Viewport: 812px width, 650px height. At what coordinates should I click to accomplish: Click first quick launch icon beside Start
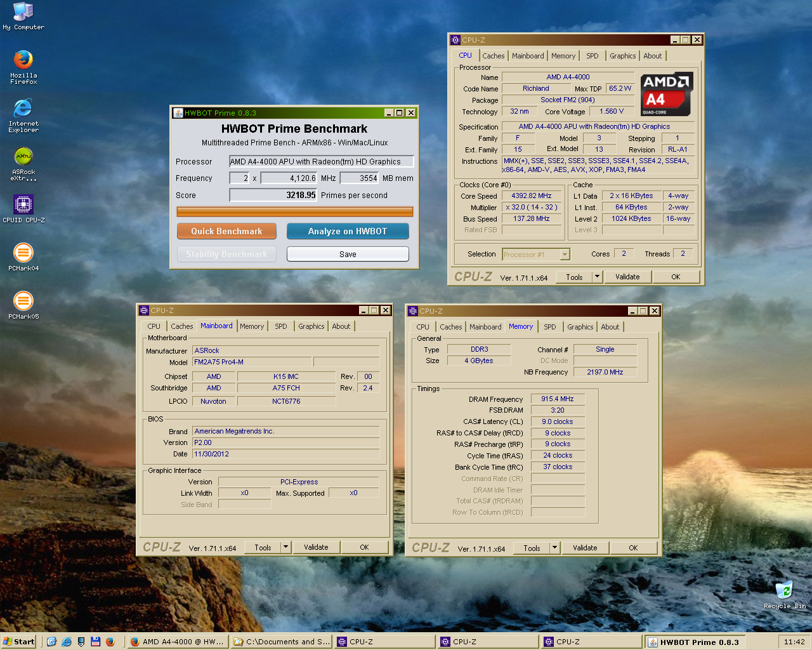click(x=51, y=642)
